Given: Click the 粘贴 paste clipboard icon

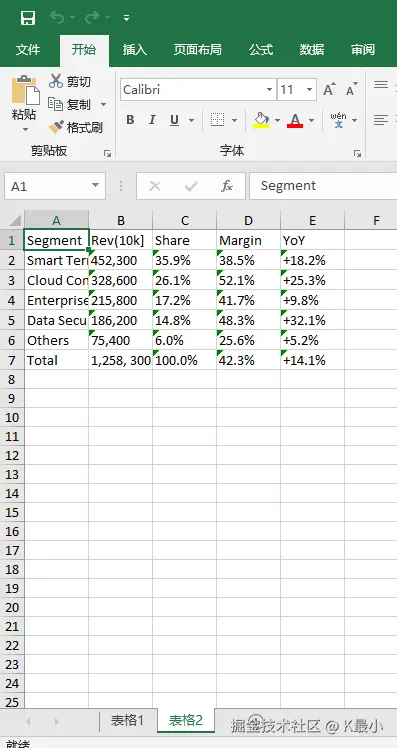Looking at the screenshot, I should pos(25,90).
